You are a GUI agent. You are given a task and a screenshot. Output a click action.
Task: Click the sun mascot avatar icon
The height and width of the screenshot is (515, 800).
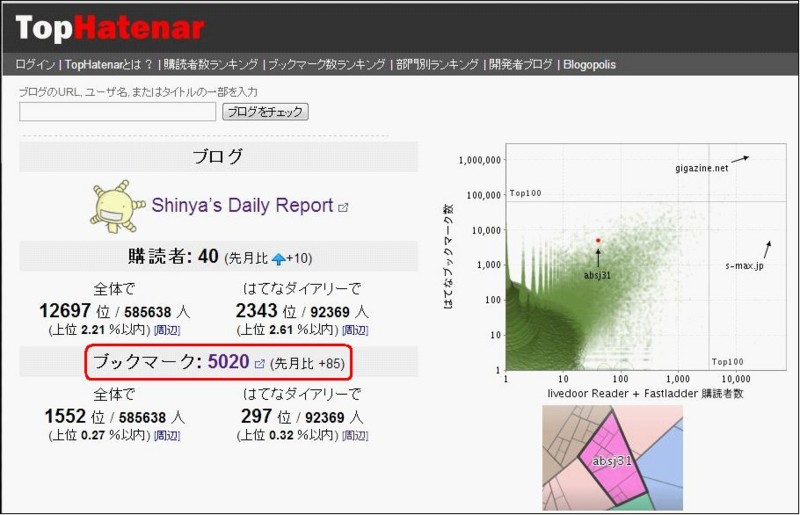[x=117, y=206]
